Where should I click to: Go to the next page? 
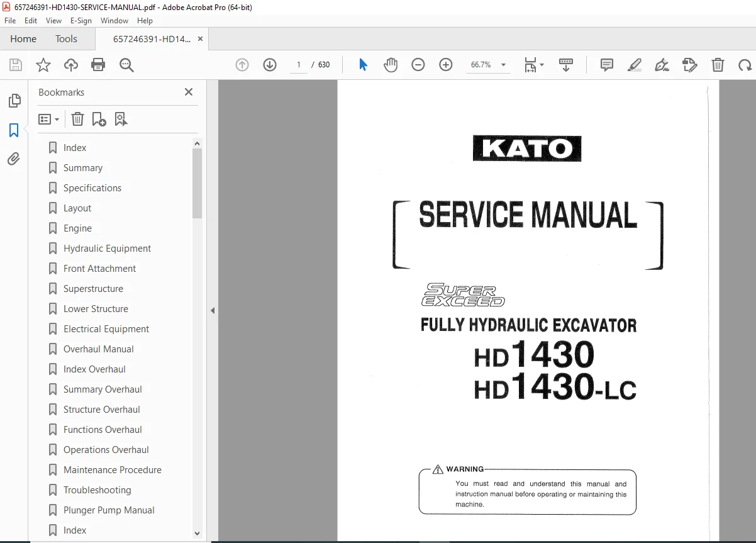coord(270,65)
